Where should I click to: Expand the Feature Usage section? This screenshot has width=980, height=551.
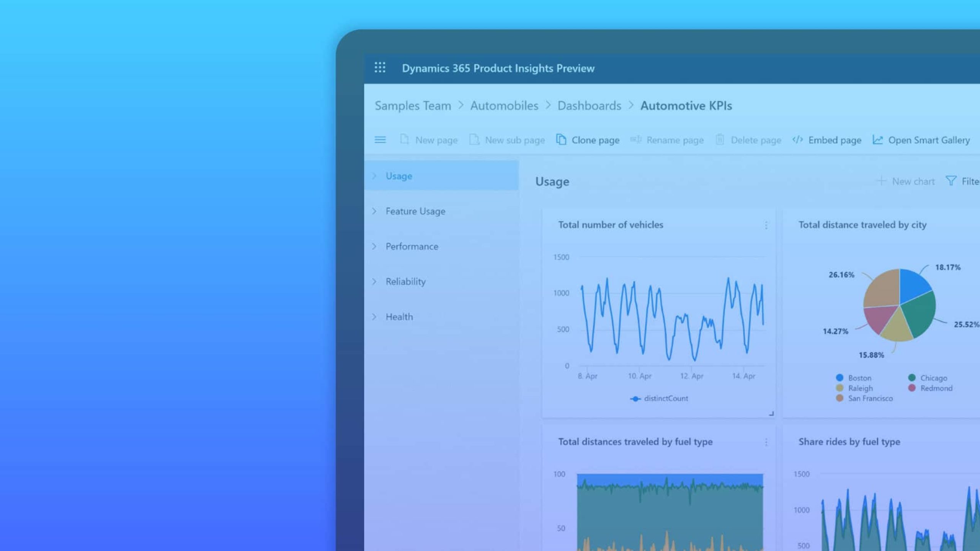374,210
